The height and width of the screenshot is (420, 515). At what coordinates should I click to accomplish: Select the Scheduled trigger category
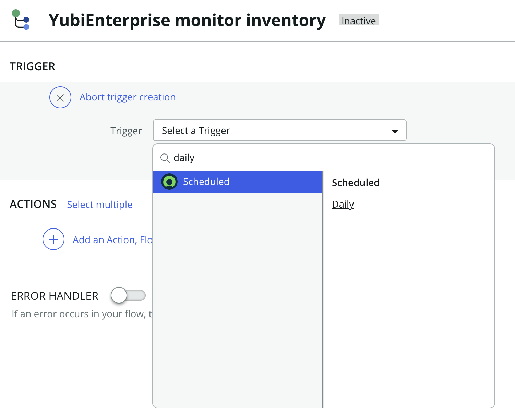238,182
